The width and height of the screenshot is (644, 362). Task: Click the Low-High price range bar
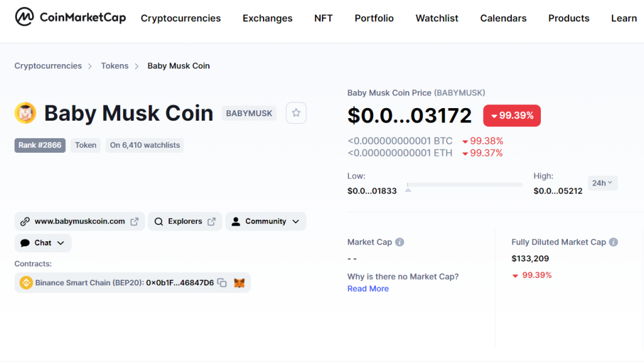coord(465,185)
